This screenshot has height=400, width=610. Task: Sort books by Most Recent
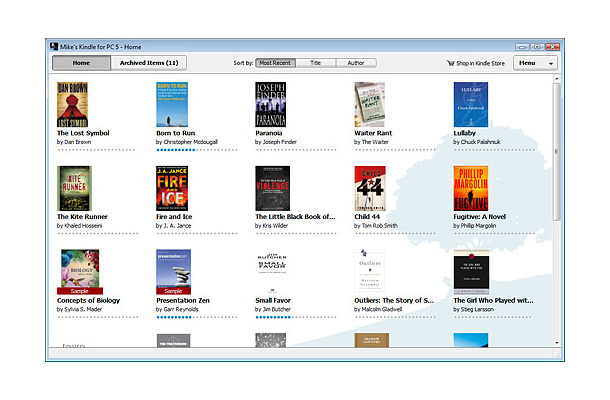pyautogui.click(x=275, y=63)
